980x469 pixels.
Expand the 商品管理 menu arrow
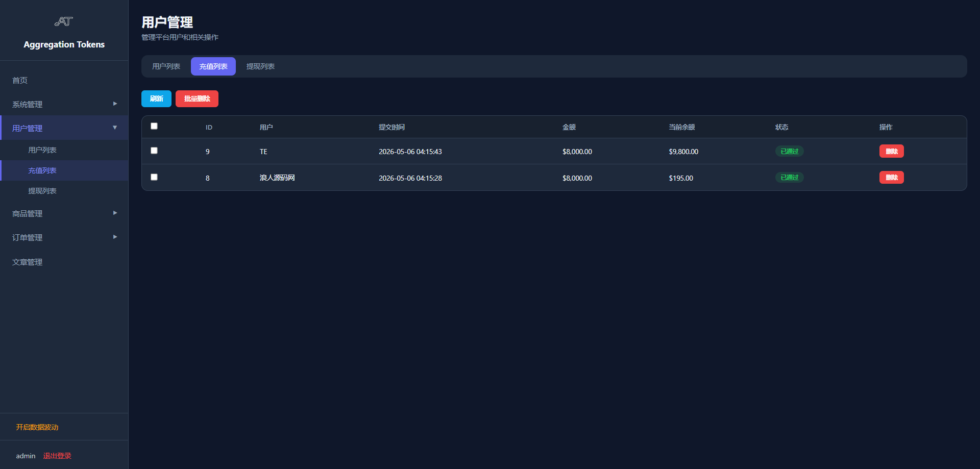115,213
